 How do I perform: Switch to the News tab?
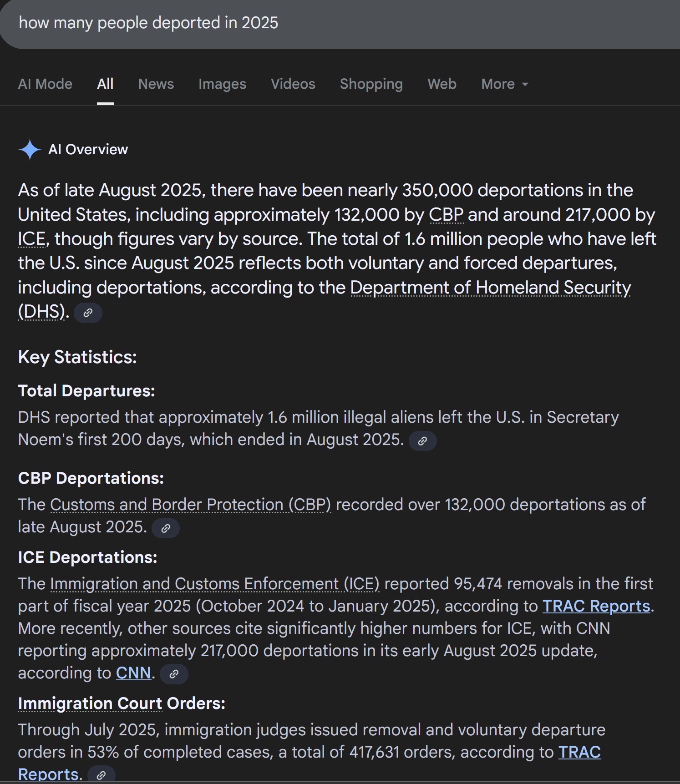coord(156,84)
